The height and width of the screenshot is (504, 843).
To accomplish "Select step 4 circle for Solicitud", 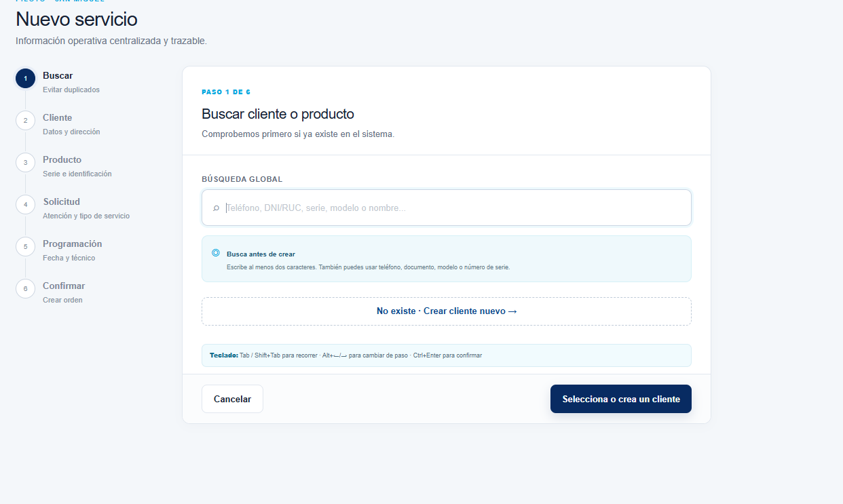I will (25, 205).
